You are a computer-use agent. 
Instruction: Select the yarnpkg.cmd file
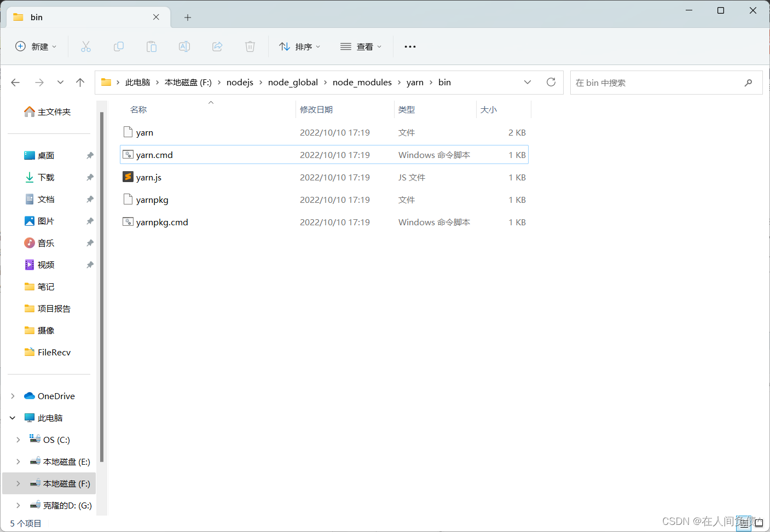click(x=324, y=222)
